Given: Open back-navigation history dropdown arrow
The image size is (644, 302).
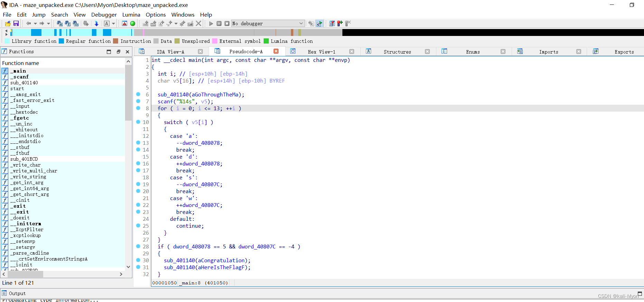Looking at the screenshot, I should point(35,23).
